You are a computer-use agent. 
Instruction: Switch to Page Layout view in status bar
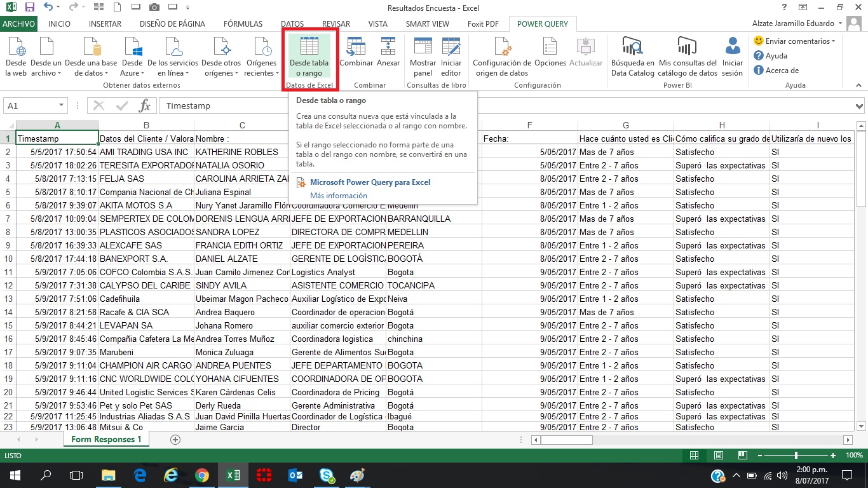pyautogui.click(x=718, y=455)
